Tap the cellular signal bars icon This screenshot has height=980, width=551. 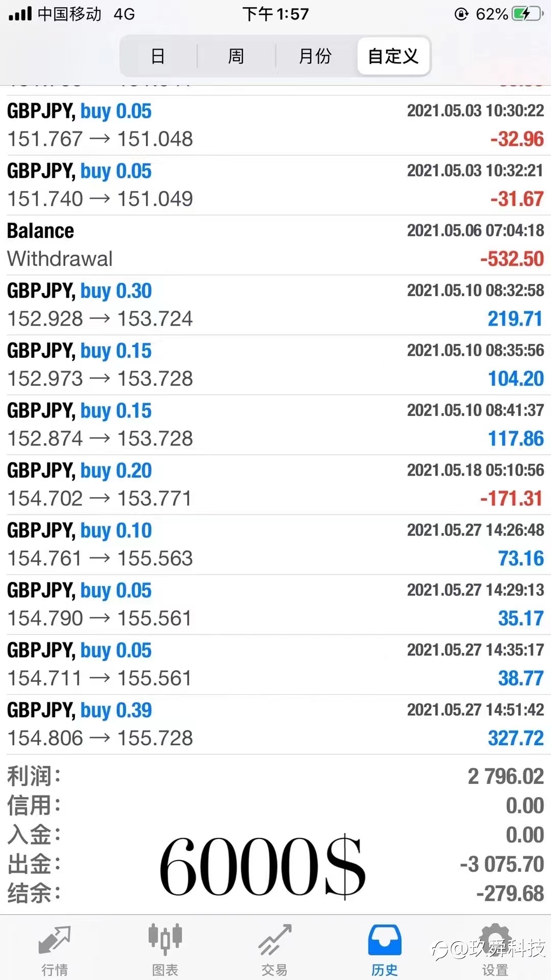click(x=20, y=14)
